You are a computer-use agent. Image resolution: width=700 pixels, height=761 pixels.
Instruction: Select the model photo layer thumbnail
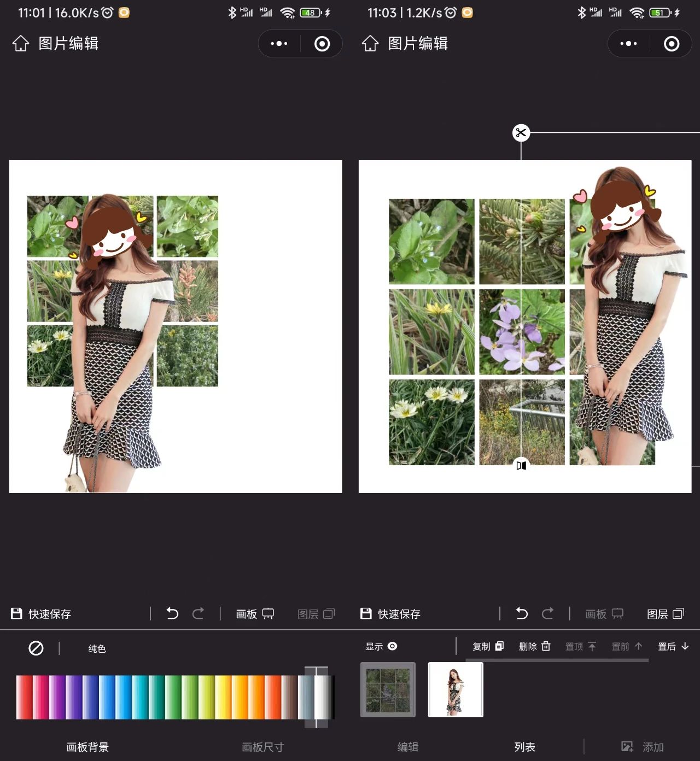[x=455, y=690]
